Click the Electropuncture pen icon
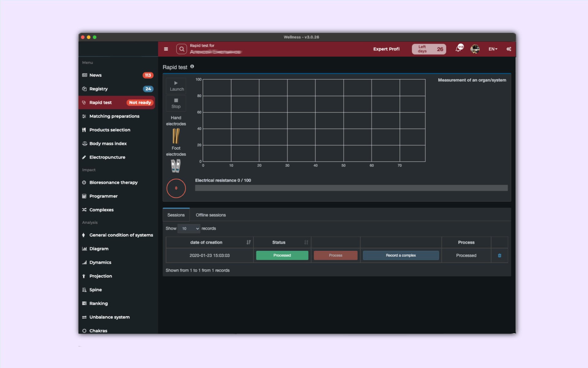Image resolution: width=588 pixels, height=368 pixels. pos(84,157)
